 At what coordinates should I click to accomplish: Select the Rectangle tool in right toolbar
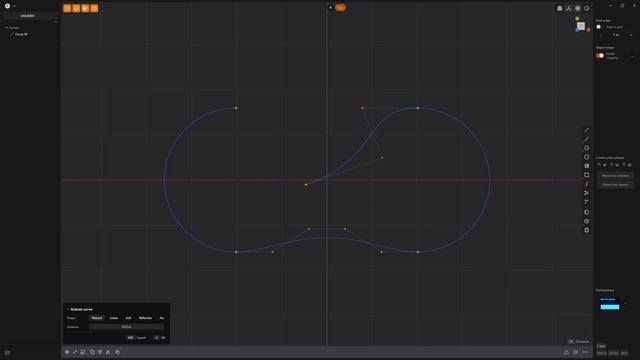pyautogui.click(x=587, y=175)
